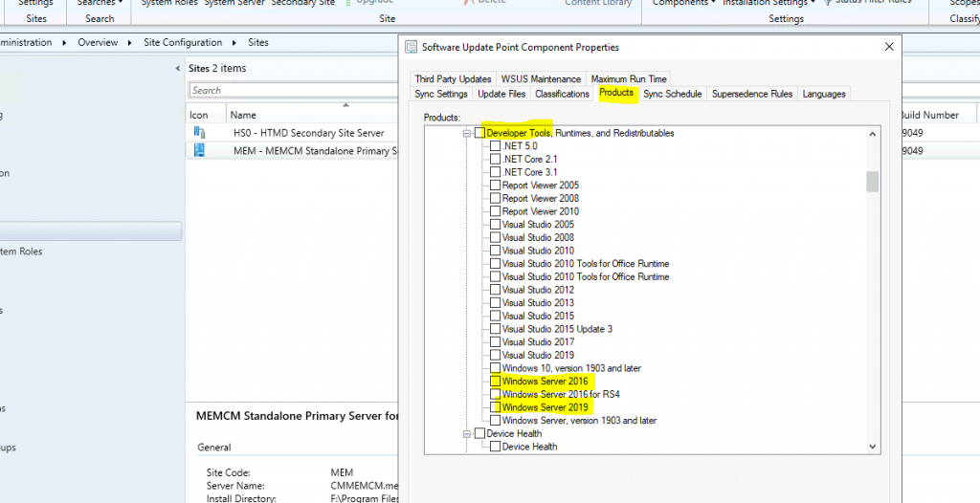Click the products list scrollbar thumb
The image size is (980, 503).
click(x=873, y=181)
